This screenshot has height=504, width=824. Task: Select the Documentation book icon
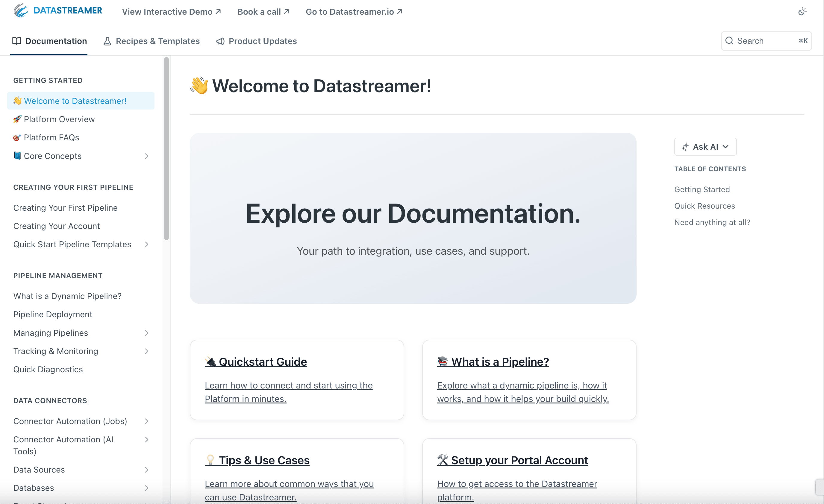click(17, 41)
